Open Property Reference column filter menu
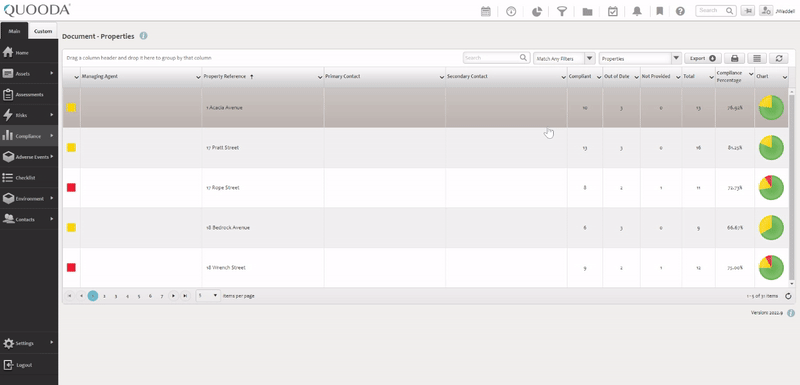 [320, 77]
